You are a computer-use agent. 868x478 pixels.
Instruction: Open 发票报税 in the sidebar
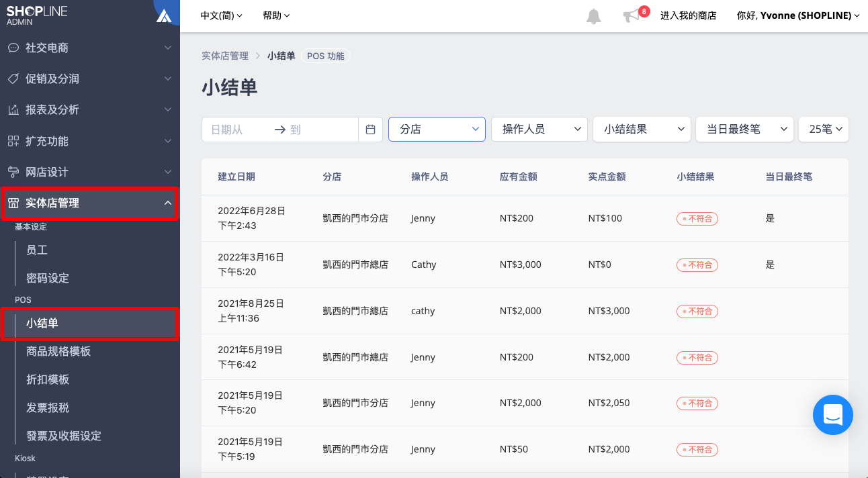click(48, 408)
